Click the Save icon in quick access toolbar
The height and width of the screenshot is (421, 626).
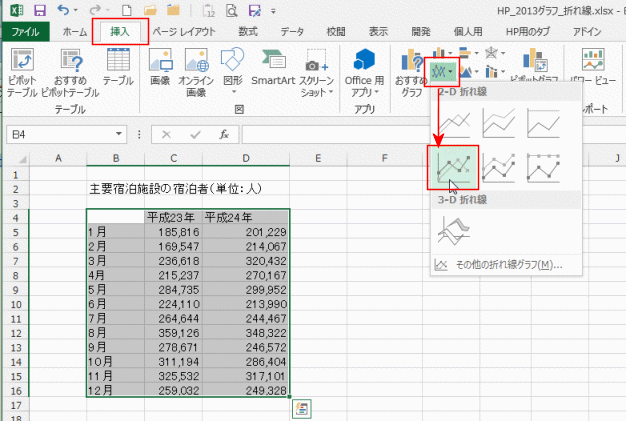(40, 10)
